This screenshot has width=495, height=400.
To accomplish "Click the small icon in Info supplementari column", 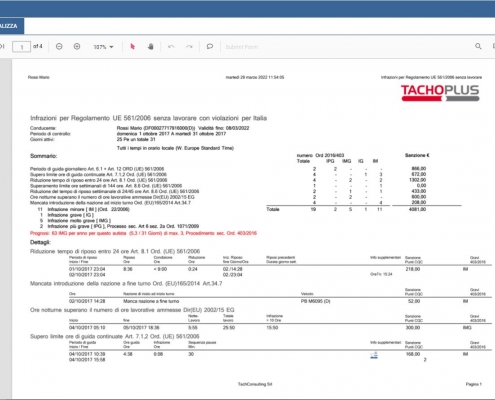I will (x=374, y=355).
